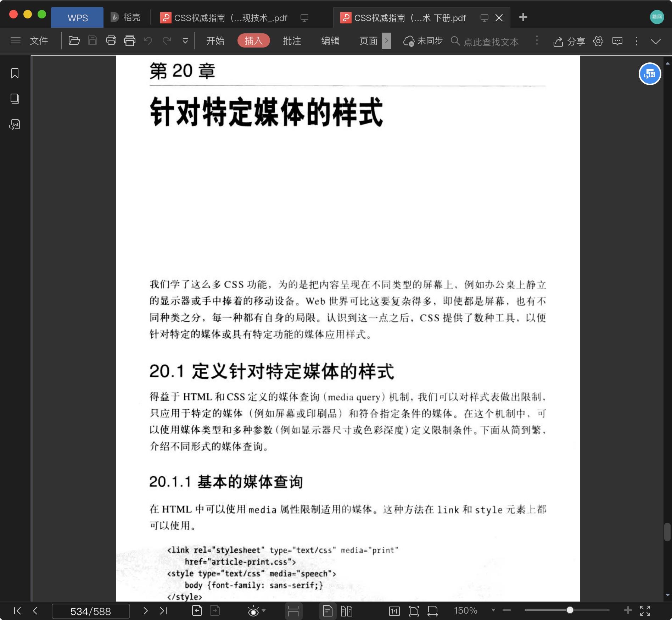
Task: Click the scroll up arrow of the scrollbar
Action: pyautogui.click(x=667, y=63)
